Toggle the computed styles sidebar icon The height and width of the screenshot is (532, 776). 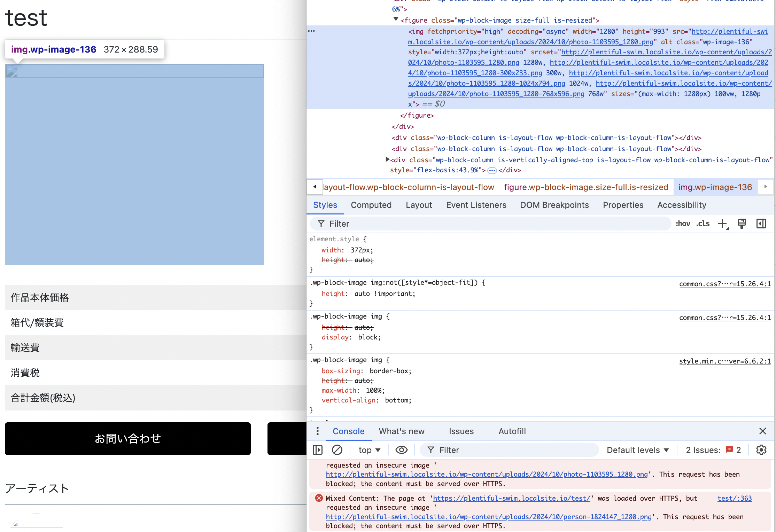pyautogui.click(x=761, y=224)
